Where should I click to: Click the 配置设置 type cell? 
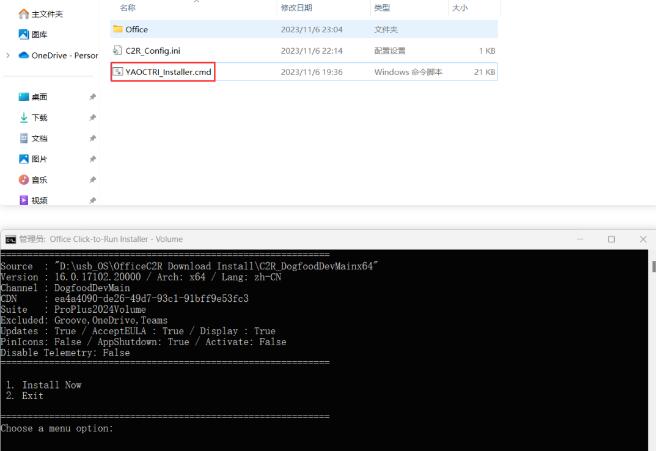(x=390, y=51)
